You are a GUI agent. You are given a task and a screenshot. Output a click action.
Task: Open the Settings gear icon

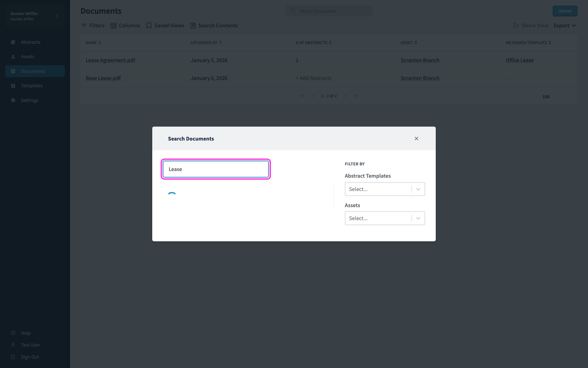click(13, 100)
